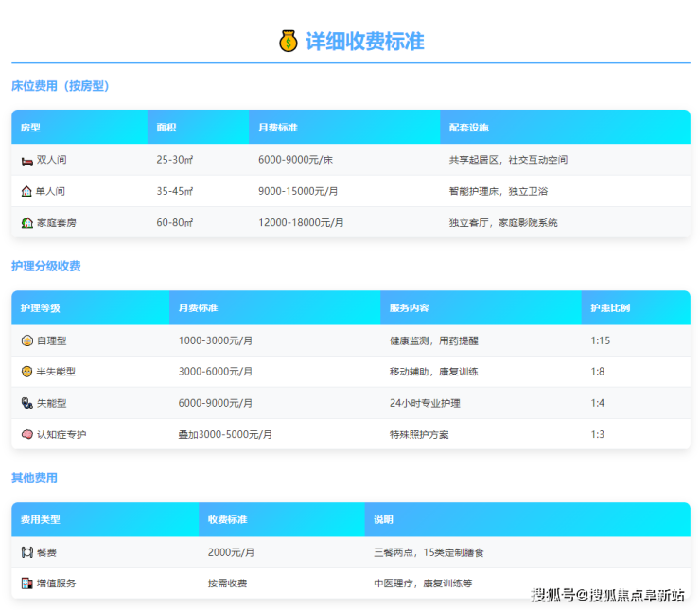Viewport: 700px width, 610px height.
Task: Click the bed icon next to 双人间
Action: pos(26,160)
